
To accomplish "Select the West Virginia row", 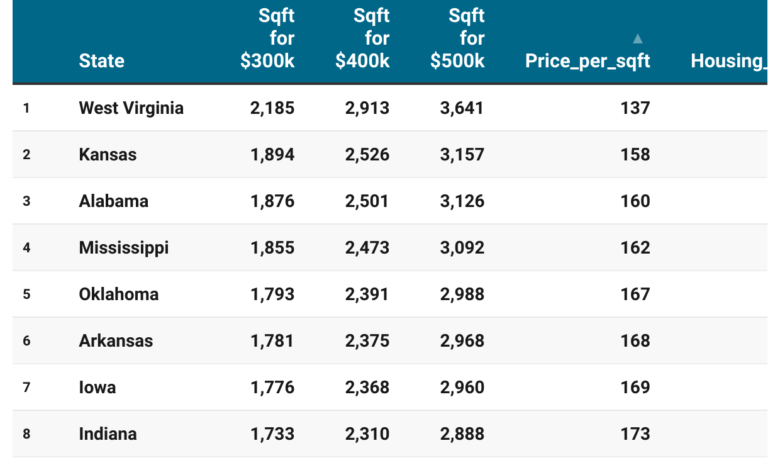I will pyautogui.click(x=131, y=108).
